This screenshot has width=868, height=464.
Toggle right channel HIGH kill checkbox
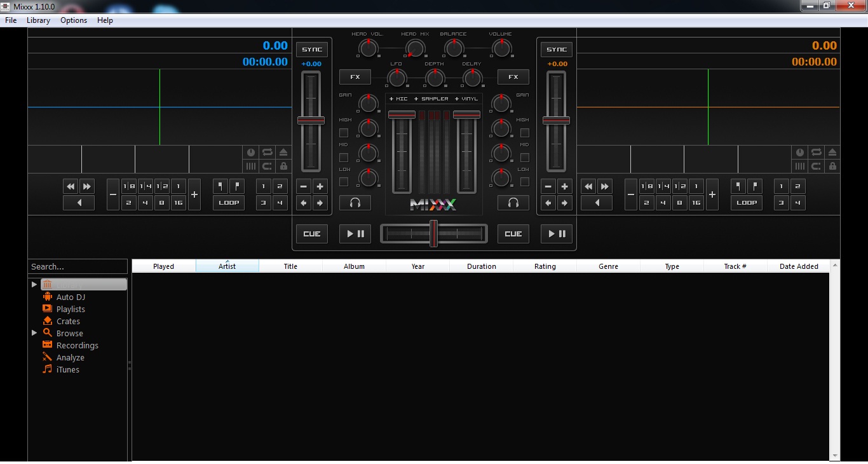coord(525,133)
